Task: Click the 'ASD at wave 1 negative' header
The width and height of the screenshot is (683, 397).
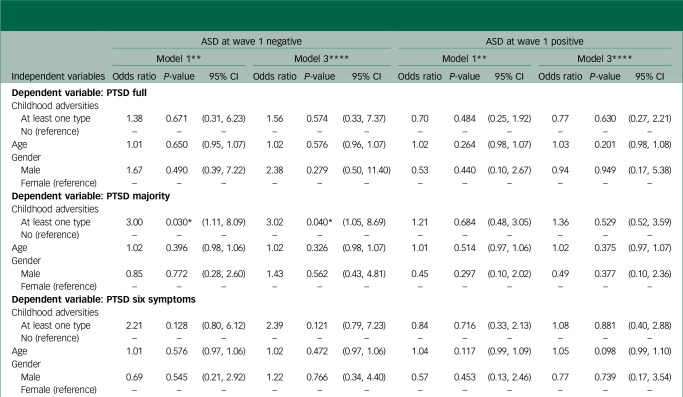Action: [251, 41]
